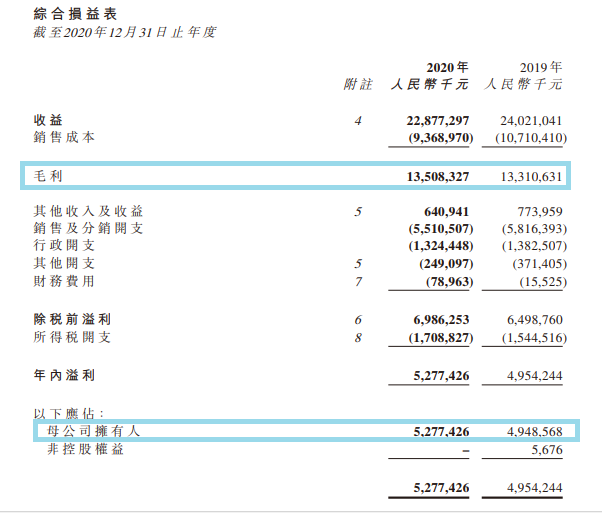Select the title 綜合損益表
The image size is (602, 513).
[75, 14]
